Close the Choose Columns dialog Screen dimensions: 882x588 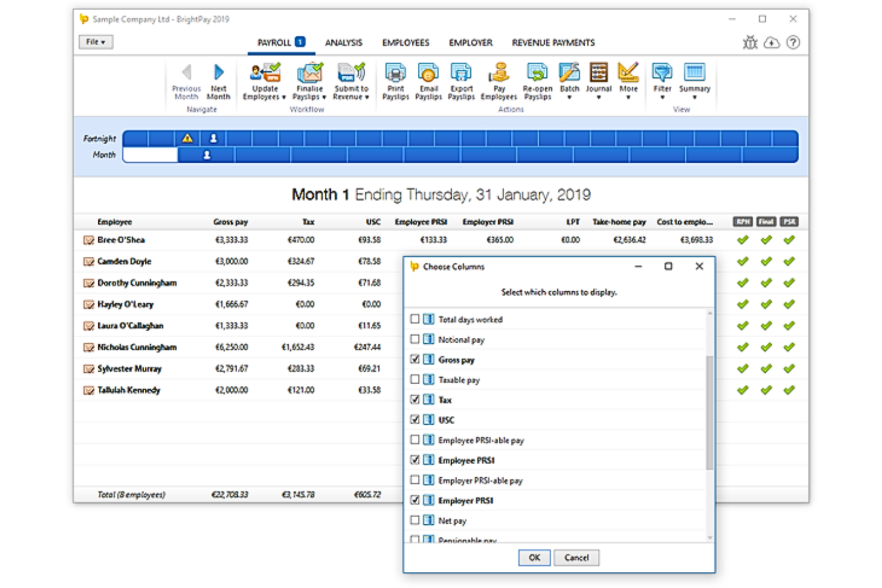(699, 266)
